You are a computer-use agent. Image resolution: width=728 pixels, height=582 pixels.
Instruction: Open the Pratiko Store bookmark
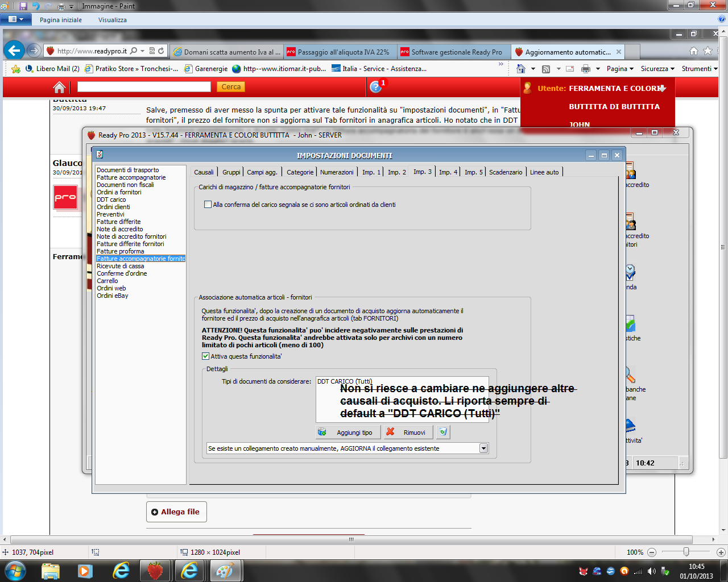(x=131, y=69)
